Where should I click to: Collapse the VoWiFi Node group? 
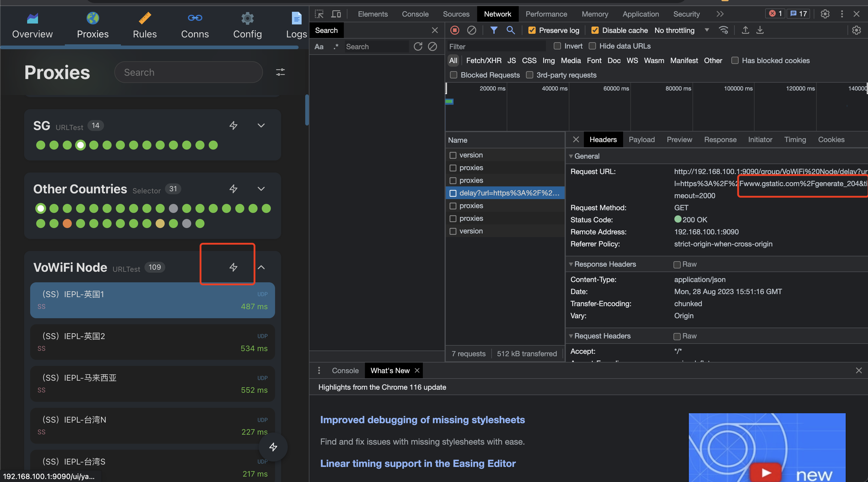coord(261,267)
